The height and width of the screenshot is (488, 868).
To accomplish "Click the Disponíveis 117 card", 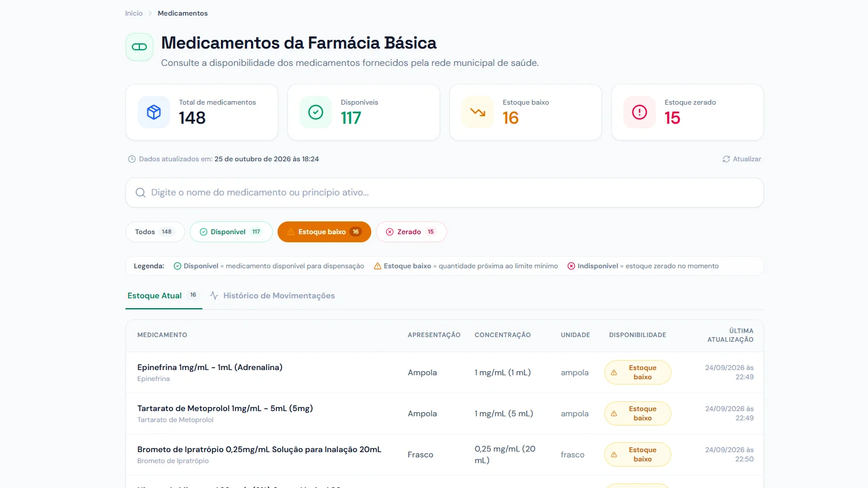I will tap(364, 112).
